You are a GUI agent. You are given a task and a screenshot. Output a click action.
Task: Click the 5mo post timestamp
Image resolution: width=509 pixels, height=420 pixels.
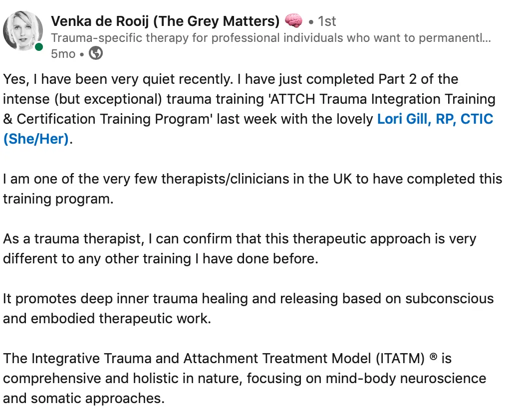tap(63, 53)
